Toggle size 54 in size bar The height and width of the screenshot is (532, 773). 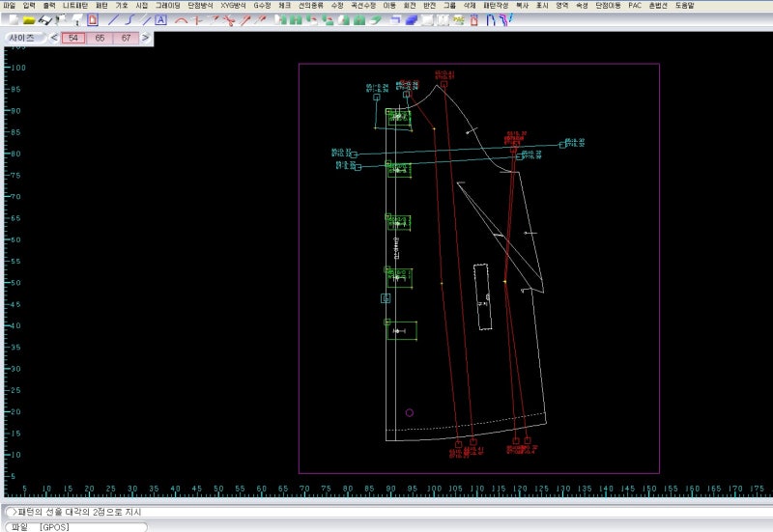tap(74, 38)
